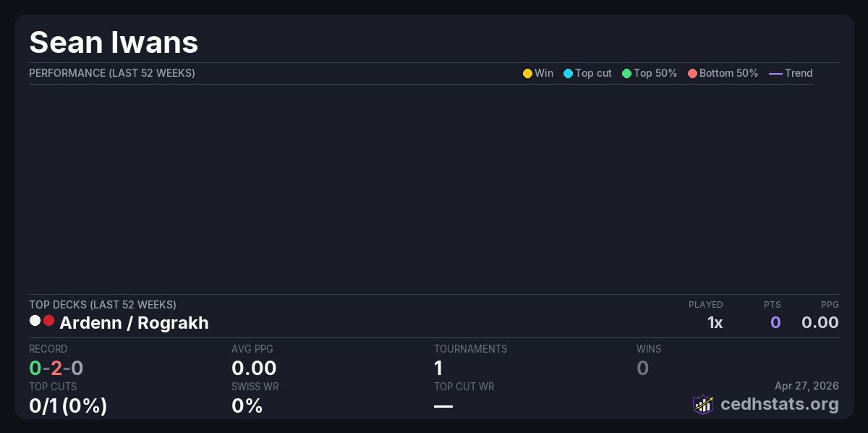Click the red mana symbol icon
Image resolution: width=868 pixels, height=433 pixels.
(48, 321)
